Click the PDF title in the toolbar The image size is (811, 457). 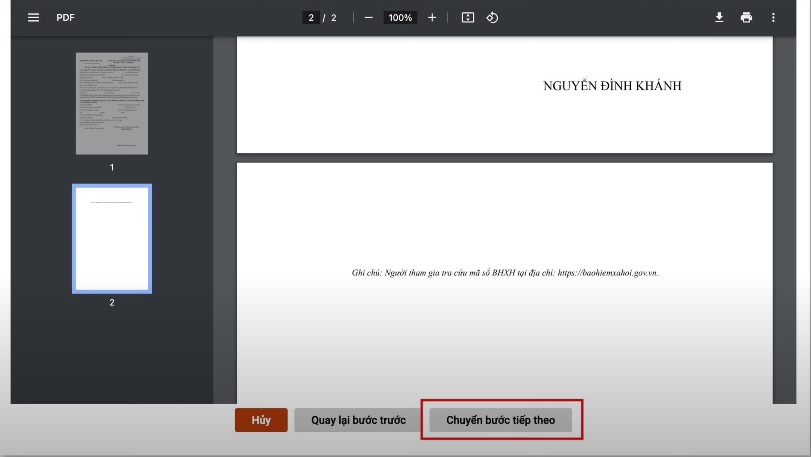coord(65,18)
